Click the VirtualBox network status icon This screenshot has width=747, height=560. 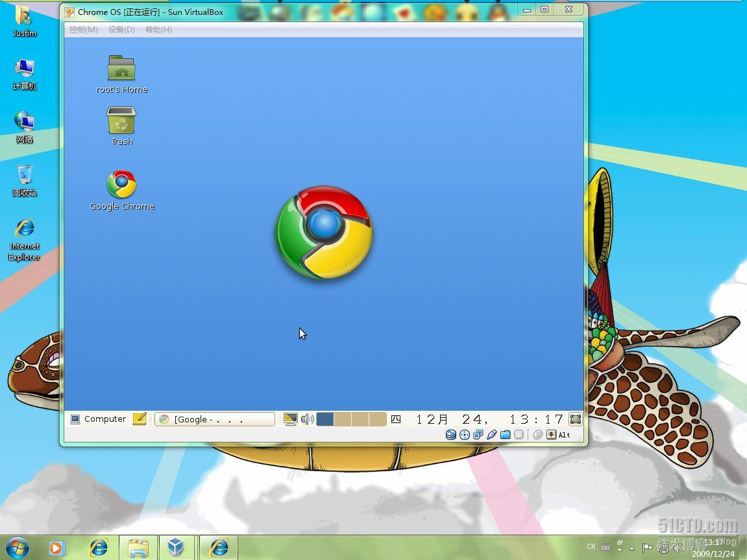click(x=478, y=434)
